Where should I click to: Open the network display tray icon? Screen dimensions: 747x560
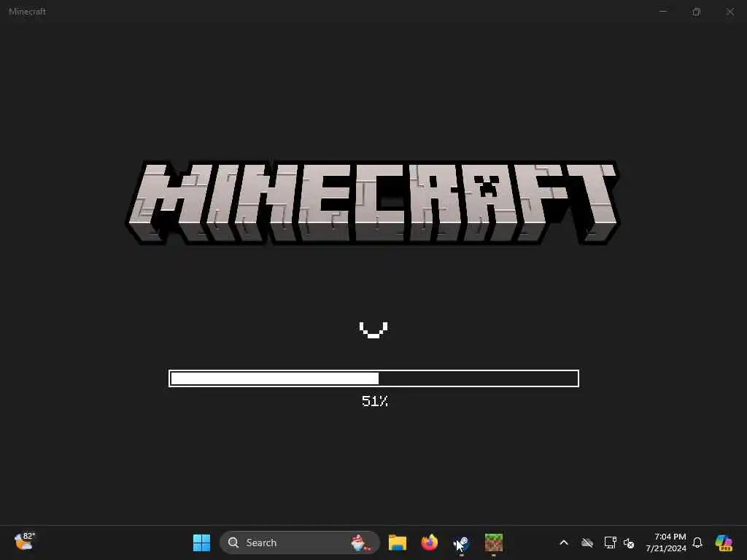pos(611,542)
